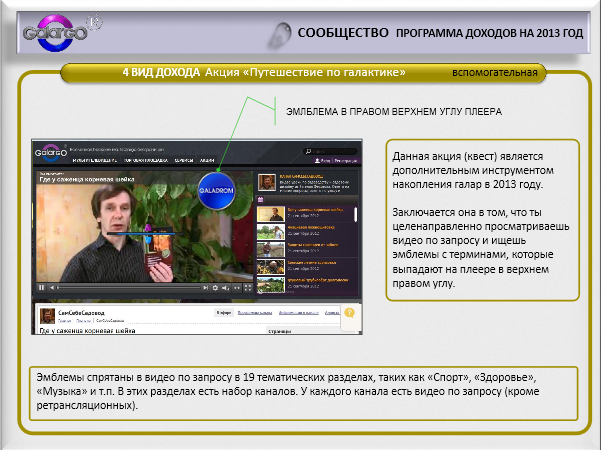The height and width of the screenshot is (450, 601).
Task: Click the magnifier search icon
Action: [x=308, y=151]
